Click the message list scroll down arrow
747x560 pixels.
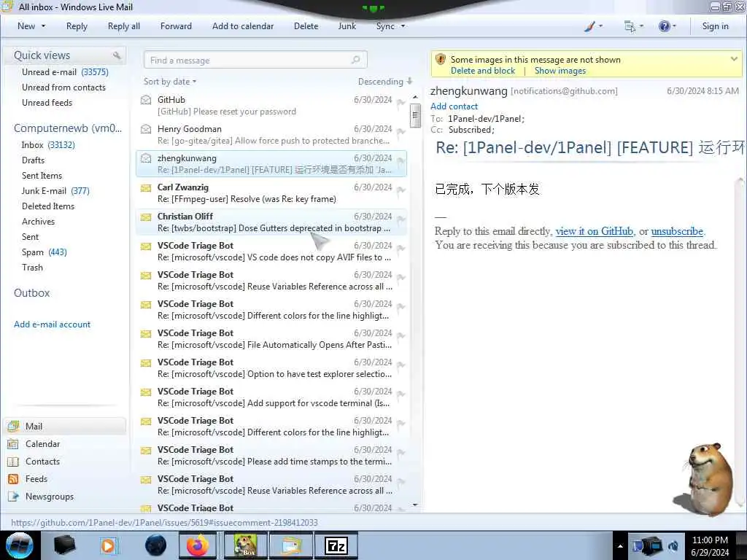point(415,505)
